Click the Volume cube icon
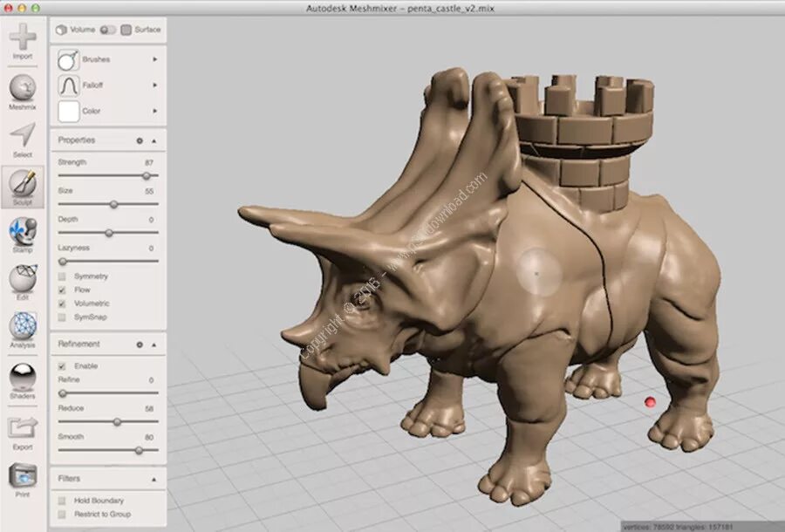This screenshot has height=532, width=785. pos(61,30)
